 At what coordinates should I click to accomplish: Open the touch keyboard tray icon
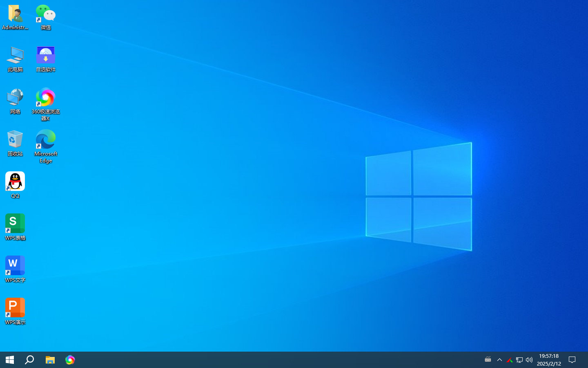(488, 360)
